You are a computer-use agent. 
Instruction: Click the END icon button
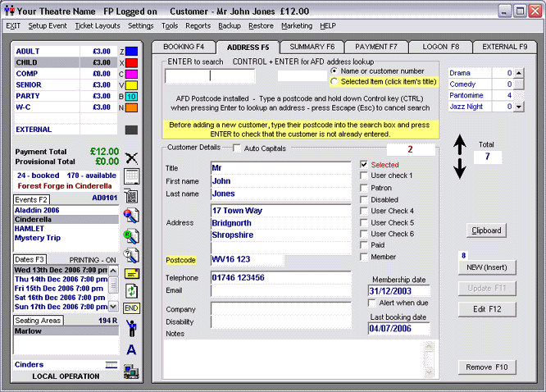(x=131, y=308)
